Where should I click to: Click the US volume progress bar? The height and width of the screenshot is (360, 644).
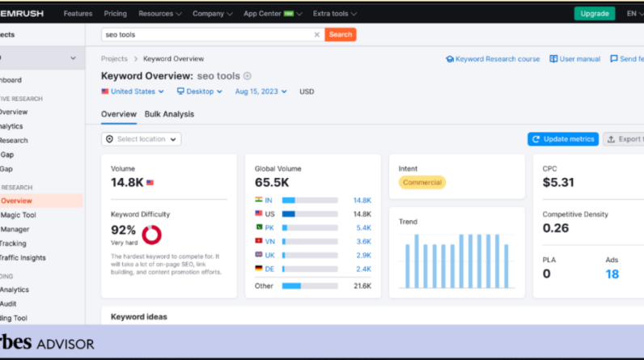310,214
